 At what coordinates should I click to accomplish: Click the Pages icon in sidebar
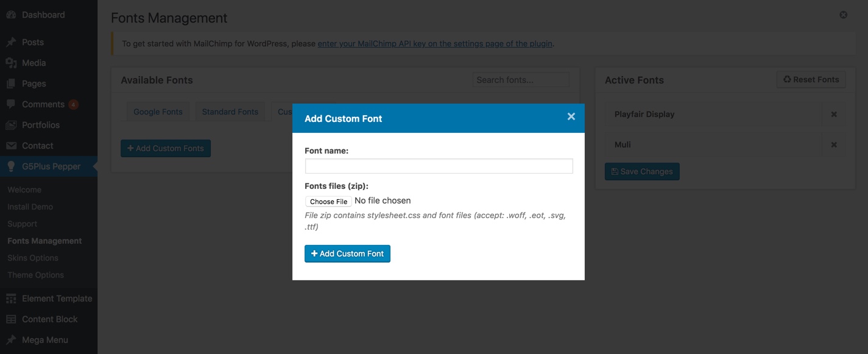tap(11, 83)
